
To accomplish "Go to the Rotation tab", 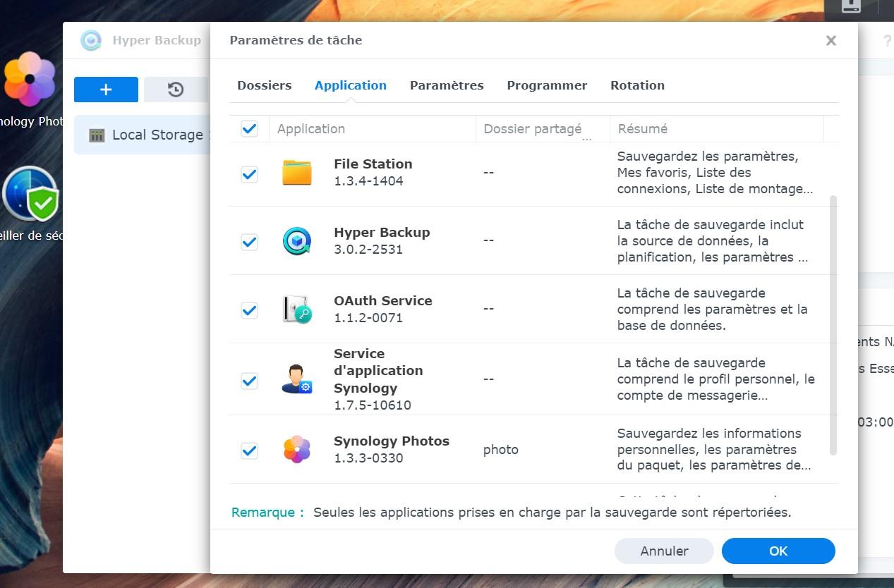I will (x=637, y=85).
